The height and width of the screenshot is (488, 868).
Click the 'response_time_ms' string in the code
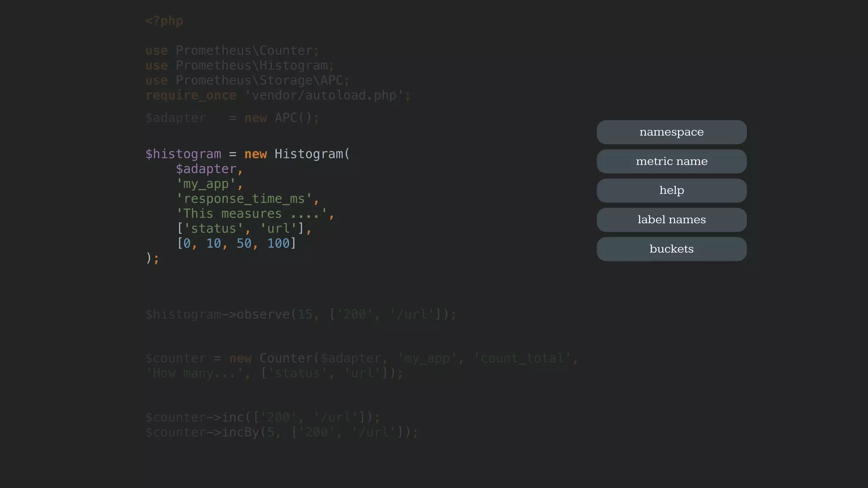[x=244, y=199]
